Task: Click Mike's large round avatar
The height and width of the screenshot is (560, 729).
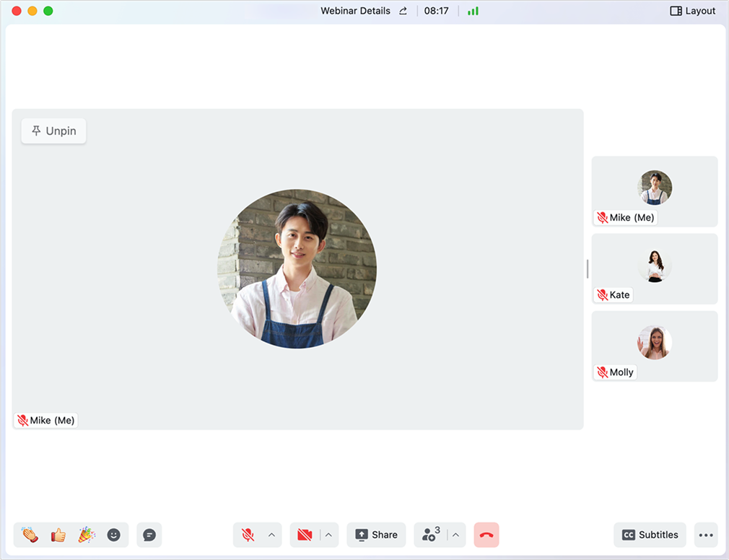Action: coord(297,268)
